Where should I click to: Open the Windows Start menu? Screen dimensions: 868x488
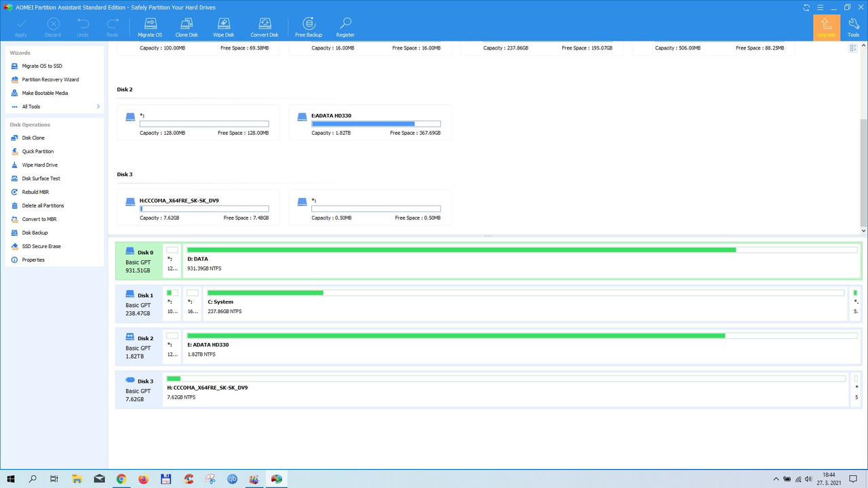[x=10, y=479]
